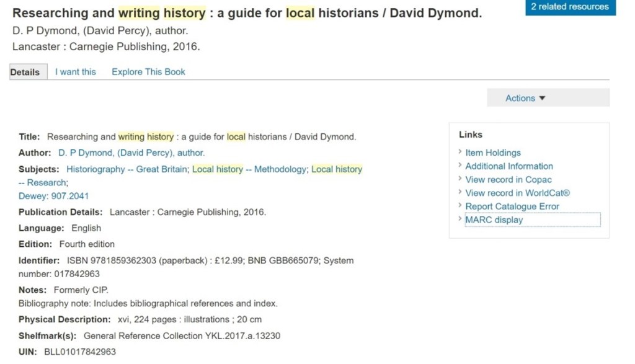Click the 2 related resources button

coord(570,7)
